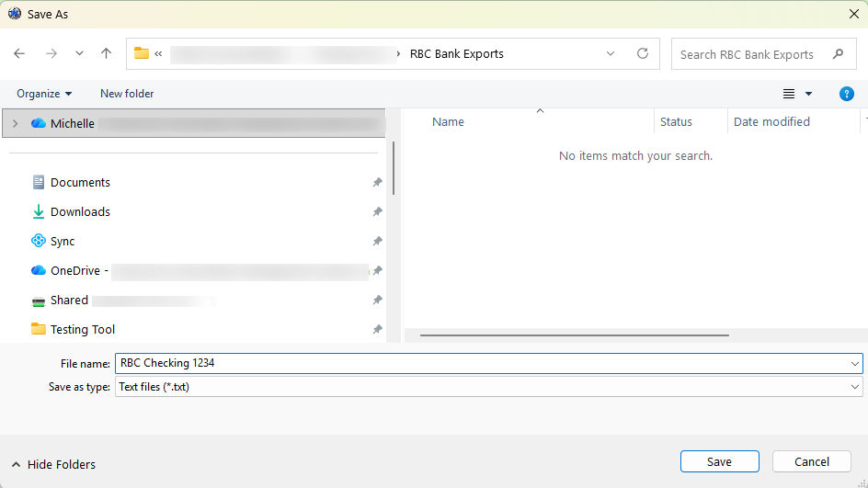Expand hidden path double-chevron in address bar
The image size is (868, 488).
coord(158,53)
